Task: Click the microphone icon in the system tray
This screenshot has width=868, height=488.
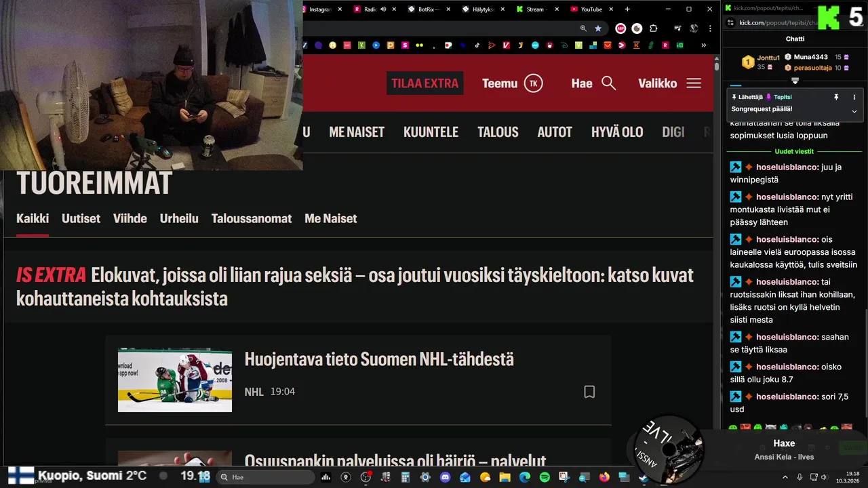Action: click(800, 477)
